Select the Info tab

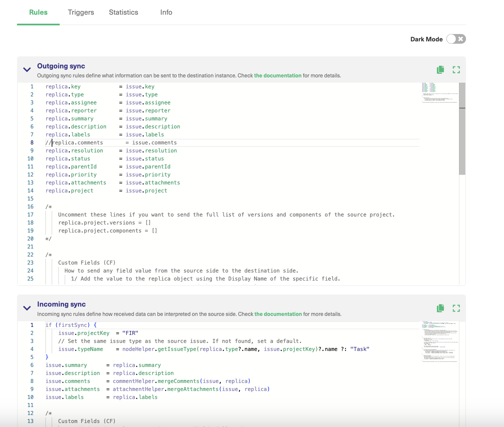tap(166, 12)
